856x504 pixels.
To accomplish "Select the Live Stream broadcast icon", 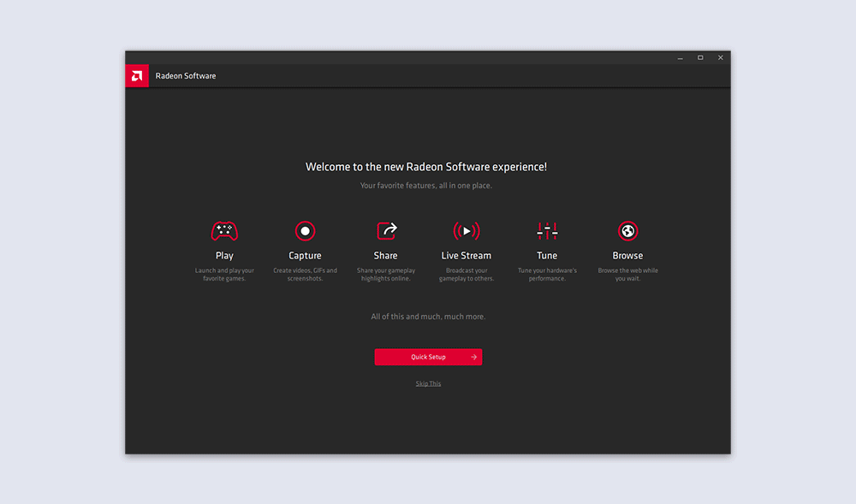I will pos(467,231).
